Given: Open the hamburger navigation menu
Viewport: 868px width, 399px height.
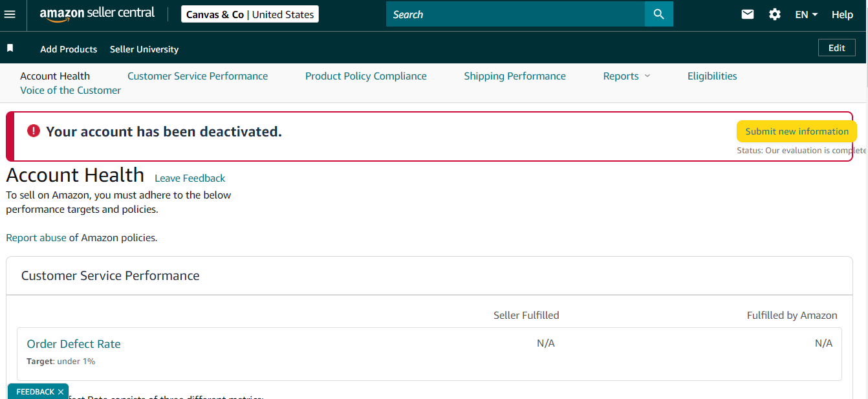Looking at the screenshot, I should (10, 14).
